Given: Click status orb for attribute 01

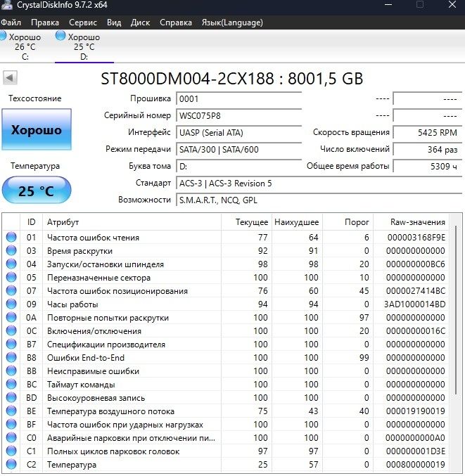Looking at the screenshot, I should coord(11,237).
